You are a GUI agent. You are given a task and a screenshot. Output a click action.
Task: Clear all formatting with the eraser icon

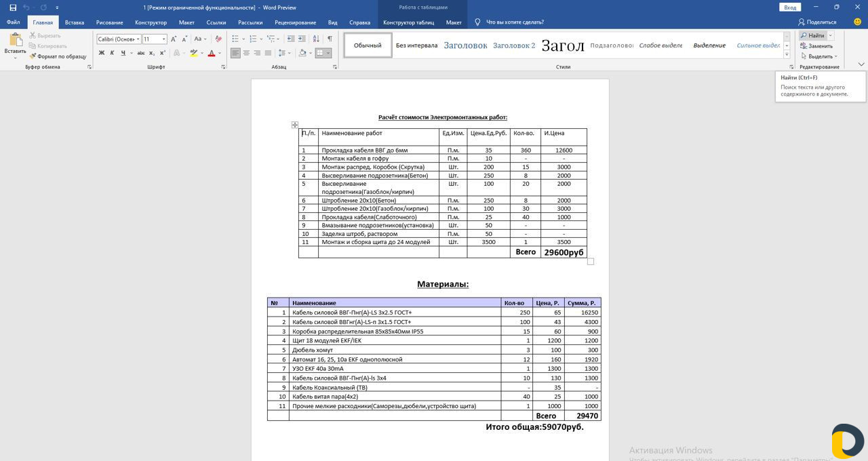click(x=218, y=39)
